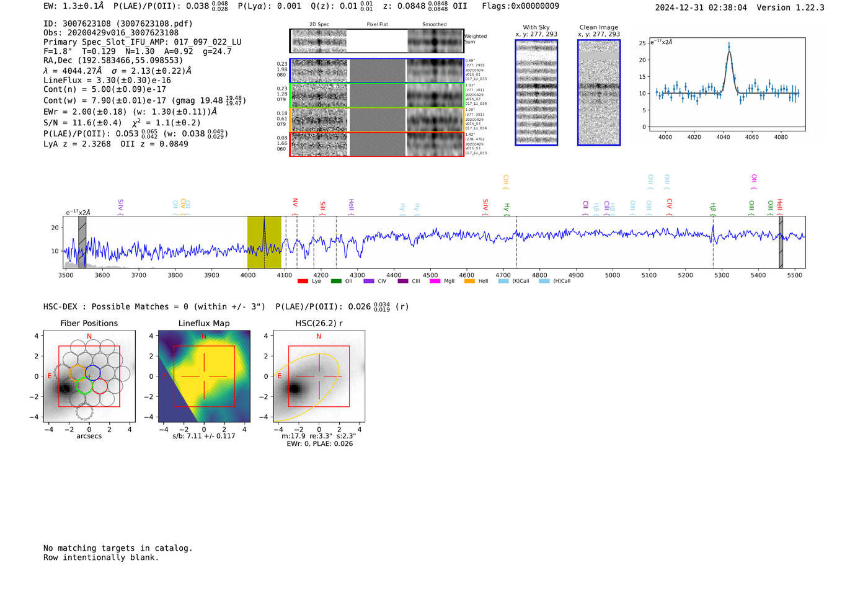
Task: Click the blue fiber circle in Fiber Positions
Action: pyautogui.click(x=92, y=373)
